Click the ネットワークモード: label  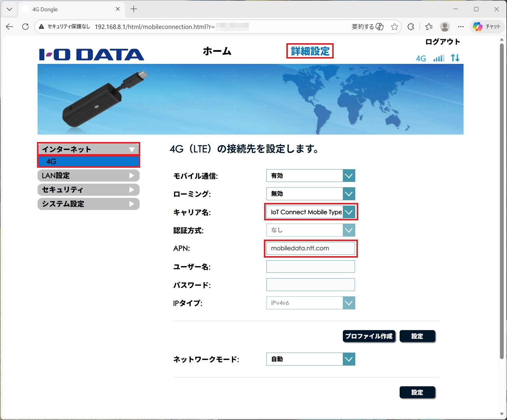click(x=206, y=359)
